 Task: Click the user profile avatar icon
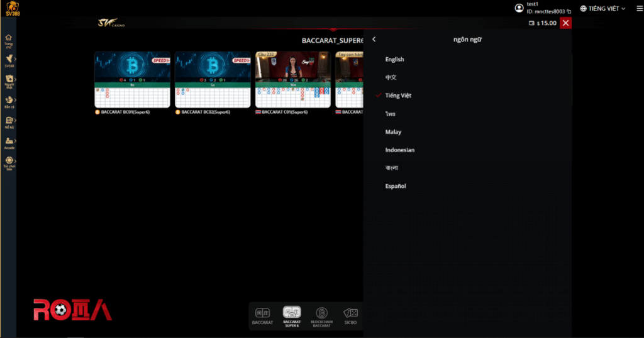pyautogui.click(x=519, y=8)
